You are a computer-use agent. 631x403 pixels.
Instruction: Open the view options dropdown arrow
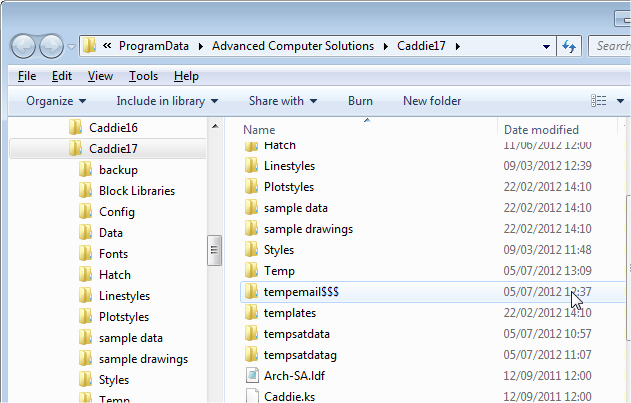[x=620, y=101]
